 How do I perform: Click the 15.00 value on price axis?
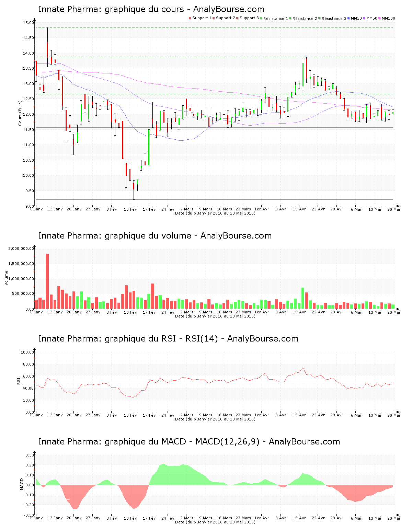(x=28, y=23)
